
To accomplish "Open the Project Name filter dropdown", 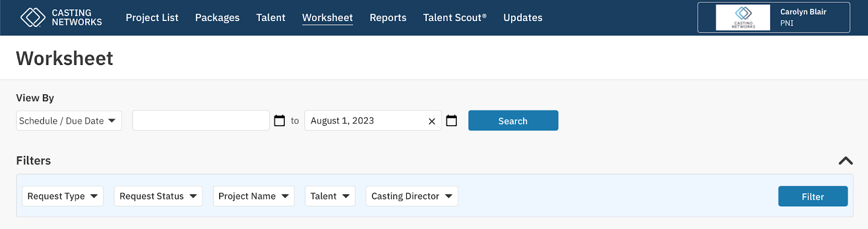I will [x=253, y=196].
